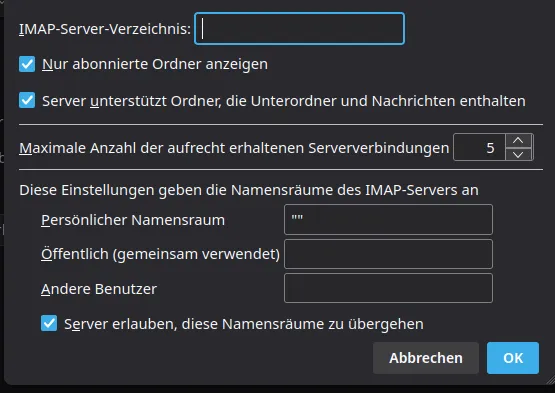Click the 'Öffentlich (gemeinsam verwendet)' label text
The width and height of the screenshot is (555, 393).
(x=160, y=254)
